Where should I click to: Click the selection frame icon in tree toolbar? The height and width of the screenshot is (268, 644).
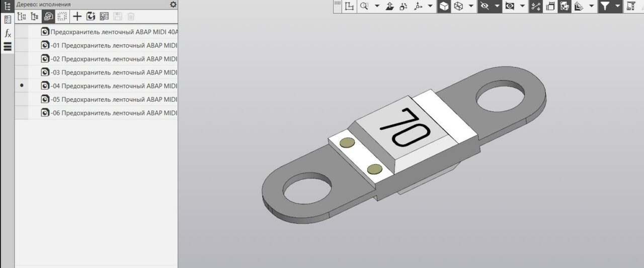pos(62,17)
